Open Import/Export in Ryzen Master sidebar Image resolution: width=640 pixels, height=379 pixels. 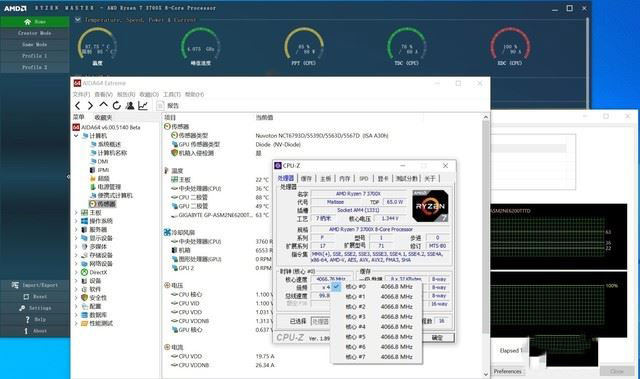pyautogui.click(x=35, y=285)
